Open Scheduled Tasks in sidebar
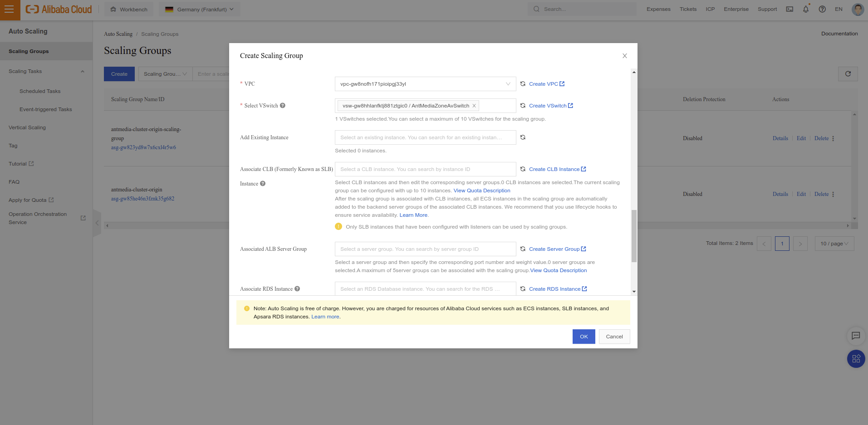The width and height of the screenshot is (868, 425). coord(40,91)
